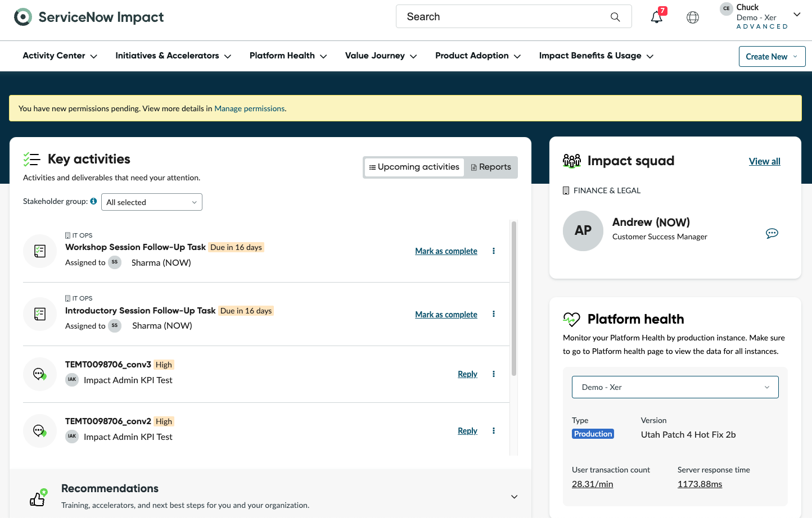Screen dimensions: 812x518
Task: Open more options for Introductory Session task
Action: coord(494,314)
